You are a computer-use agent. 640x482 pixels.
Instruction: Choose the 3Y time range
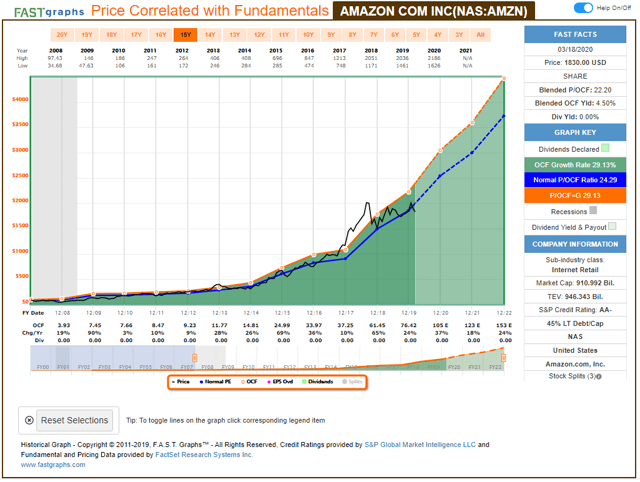(459, 35)
